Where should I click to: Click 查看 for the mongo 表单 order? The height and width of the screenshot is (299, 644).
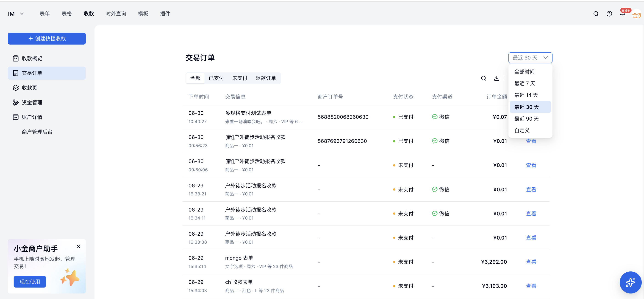pyautogui.click(x=531, y=262)
